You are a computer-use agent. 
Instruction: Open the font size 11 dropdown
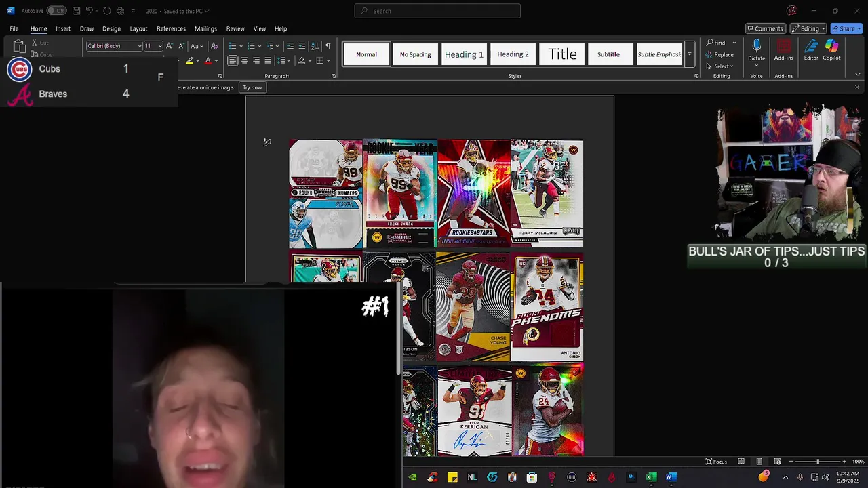click(x=160, y=46)
